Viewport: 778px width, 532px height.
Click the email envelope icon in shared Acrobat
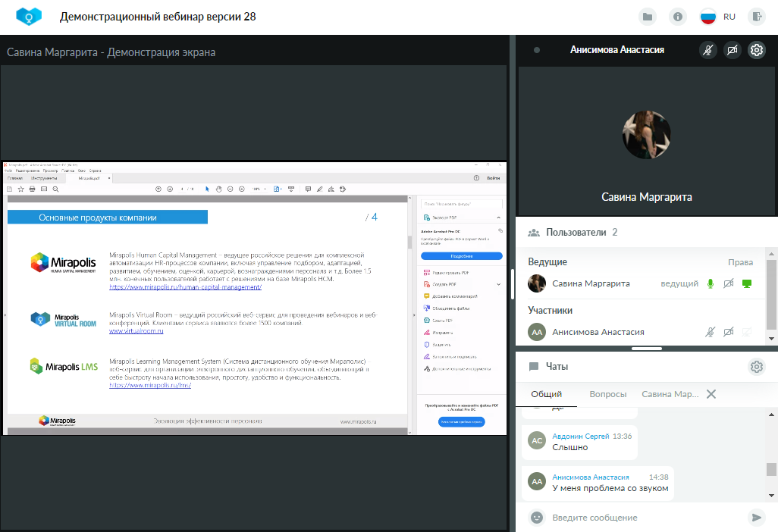(x=44, y=189)
